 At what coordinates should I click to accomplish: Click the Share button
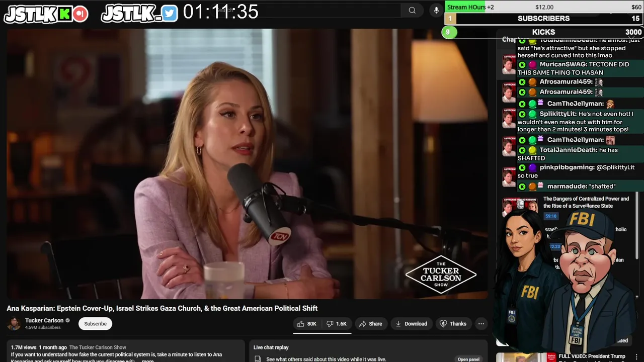click(371, 324)
